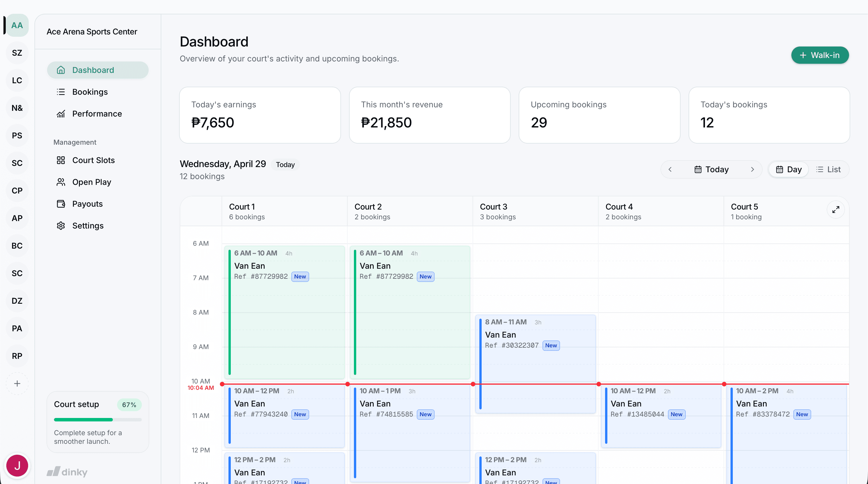The width and height of the screenshot is (868, 484).
Task: Click the Court 4 column header
Action: pos(661,211)
